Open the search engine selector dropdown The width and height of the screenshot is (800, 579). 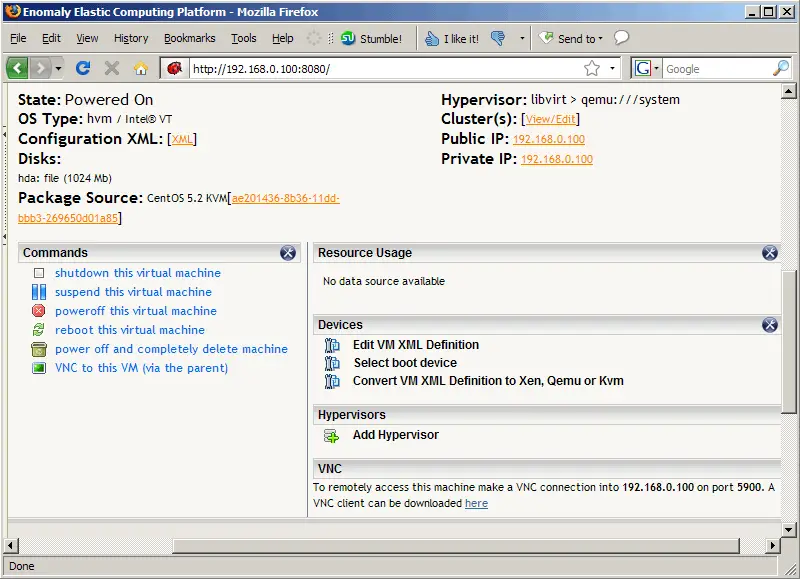(x=656, y=68)
